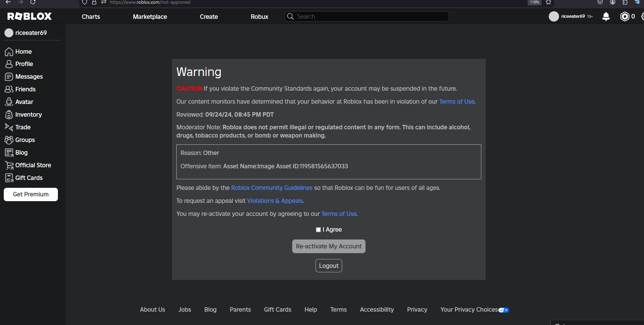Open the Gift Cards sidebar icon
Viewport: 644px width, 325px height.
pos(9,178)
